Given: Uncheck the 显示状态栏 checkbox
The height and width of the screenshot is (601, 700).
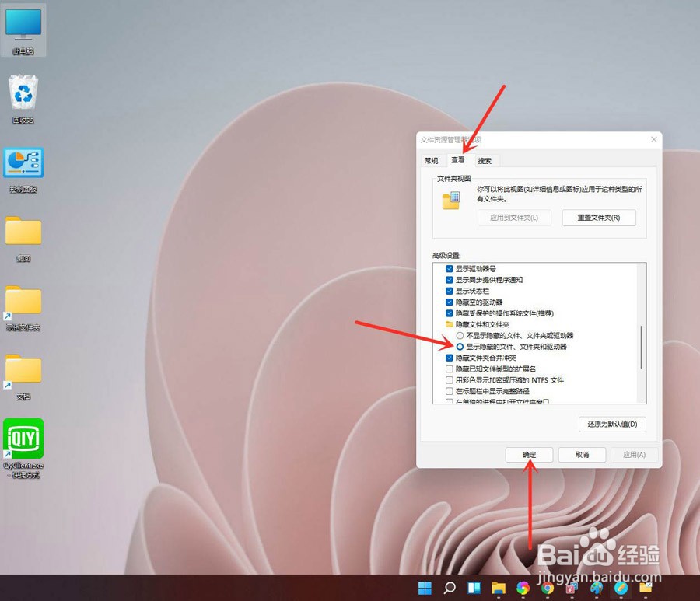Looking at the screenshot, I should click(450, 291).
